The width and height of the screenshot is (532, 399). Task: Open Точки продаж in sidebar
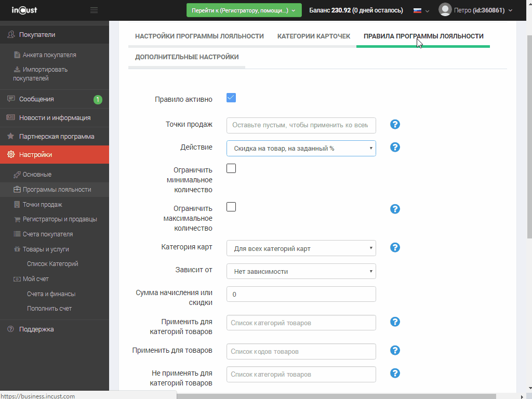(42, 205)
